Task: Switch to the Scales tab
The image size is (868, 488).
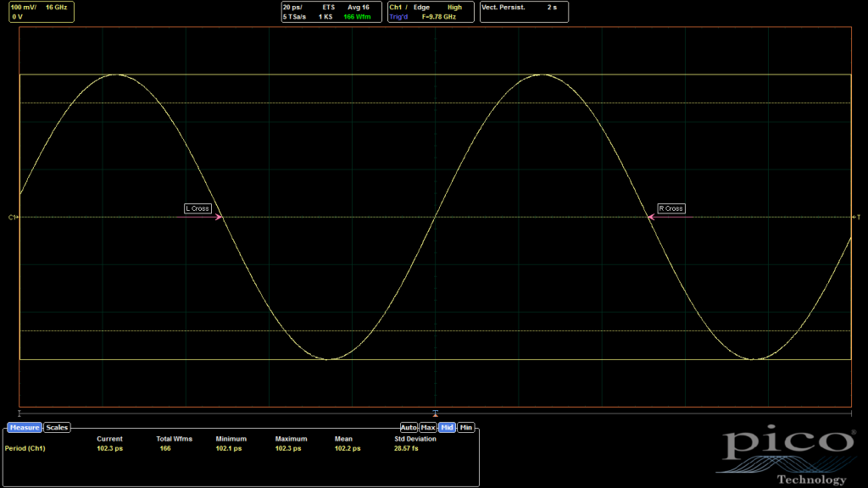Action: [x=58, y=428]
